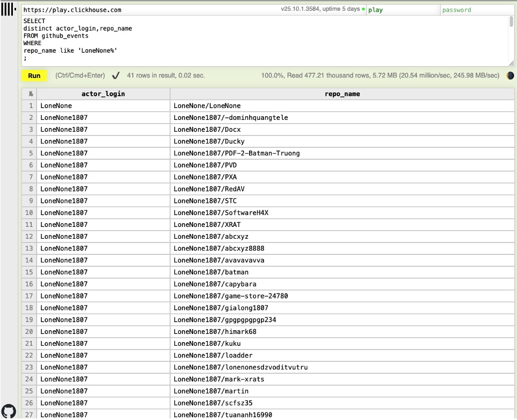Click the (Ctrl/Cmd+Enter) hint text
The width and height of the screenshot is (517, 420).
tap(80, 75)
